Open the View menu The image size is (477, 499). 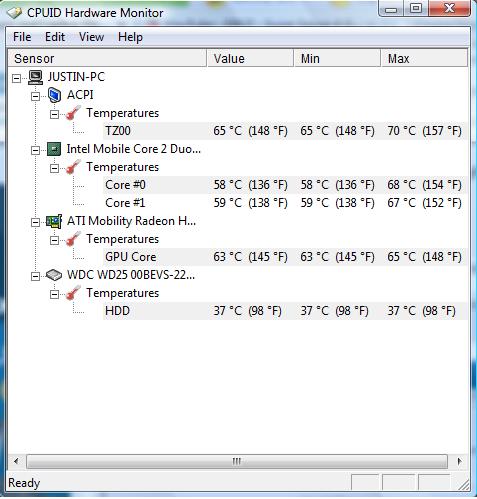(x=91, y=37)
